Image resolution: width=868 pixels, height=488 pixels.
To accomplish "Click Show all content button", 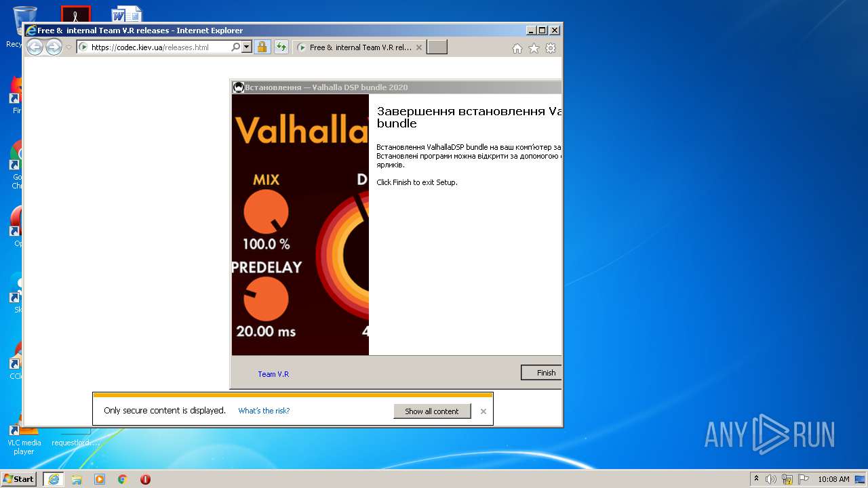I will 432,411.
